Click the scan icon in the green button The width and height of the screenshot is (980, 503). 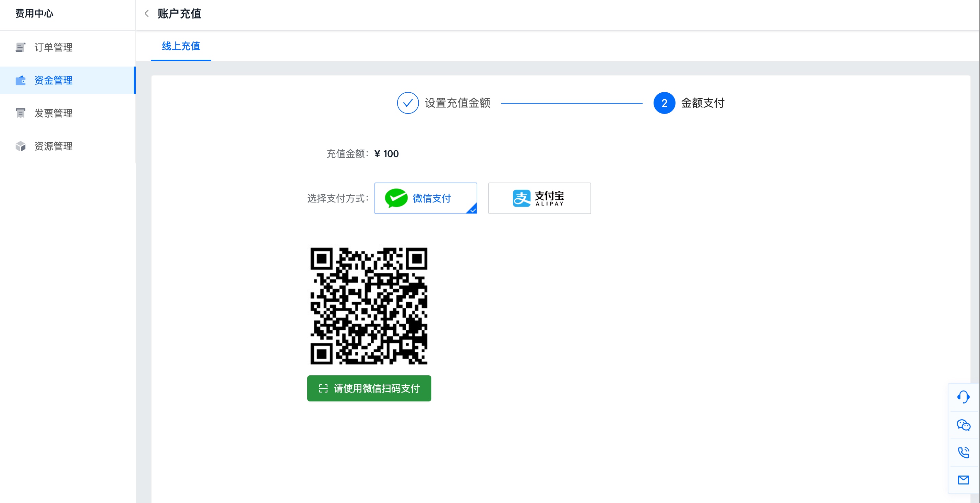(x=323, y=388)
